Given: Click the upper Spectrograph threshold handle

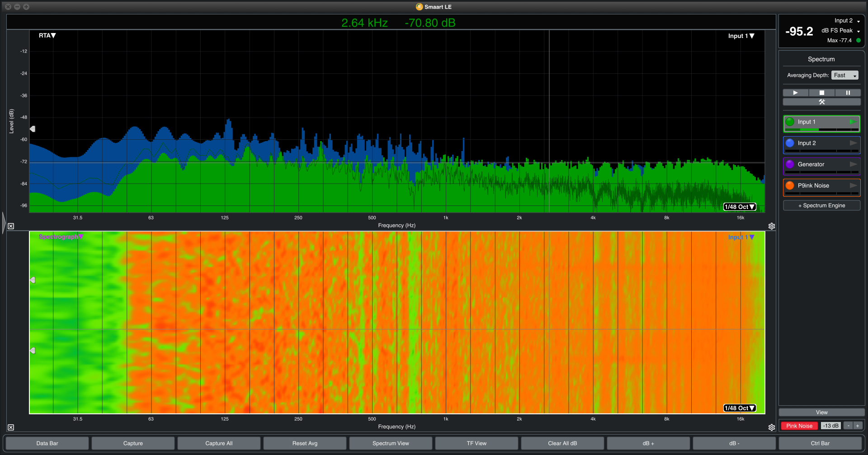Looking at the screenshot, I should pyautogui.click(x=33, y=280).
